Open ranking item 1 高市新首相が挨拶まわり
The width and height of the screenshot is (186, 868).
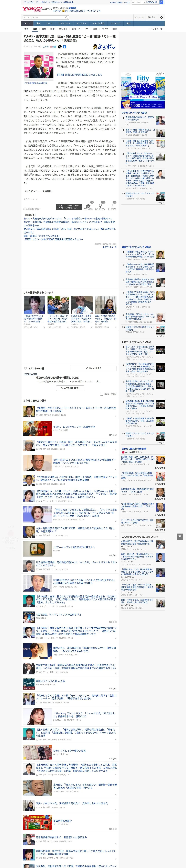point(140,119)
